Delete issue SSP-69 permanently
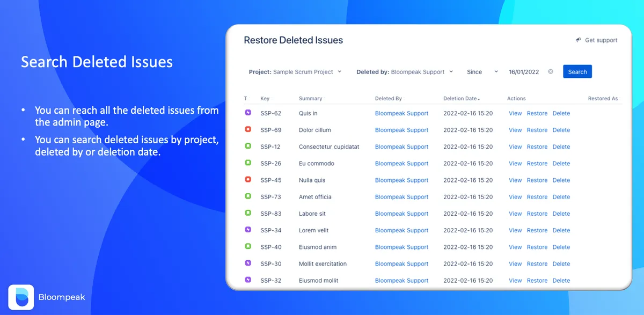644x315 pixels. coord(561,130)
